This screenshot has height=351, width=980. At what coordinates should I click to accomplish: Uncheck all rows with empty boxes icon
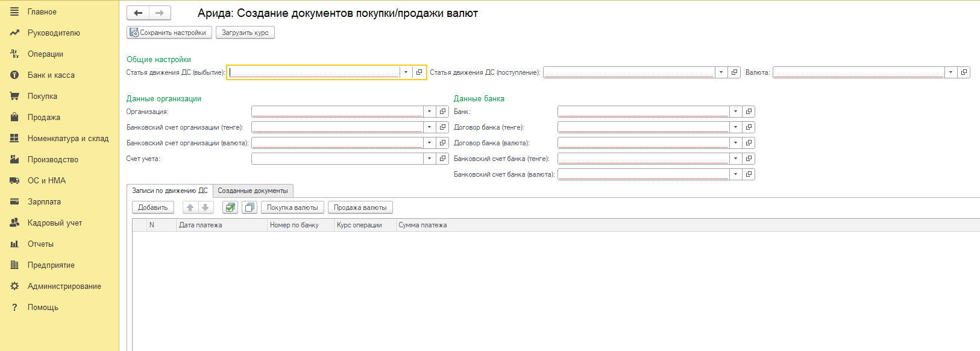click(x=249, y=207)
